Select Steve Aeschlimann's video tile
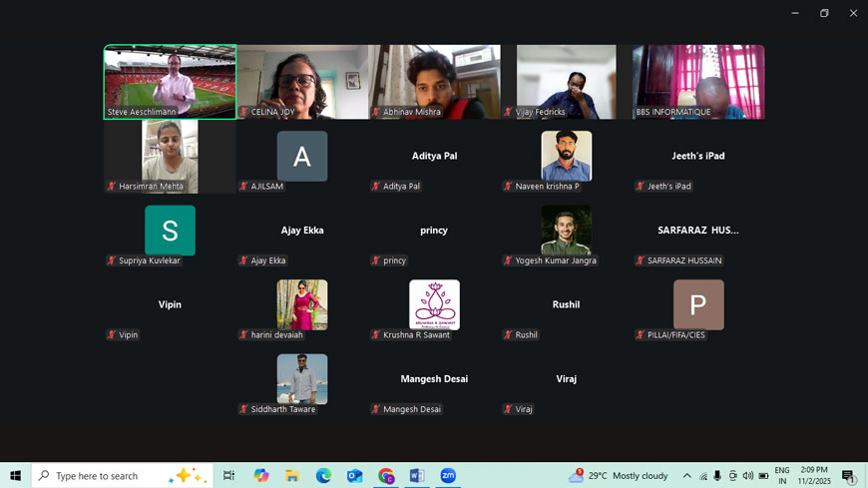The width and height of the screenshot is (868, 488). (x=170, y=82)
